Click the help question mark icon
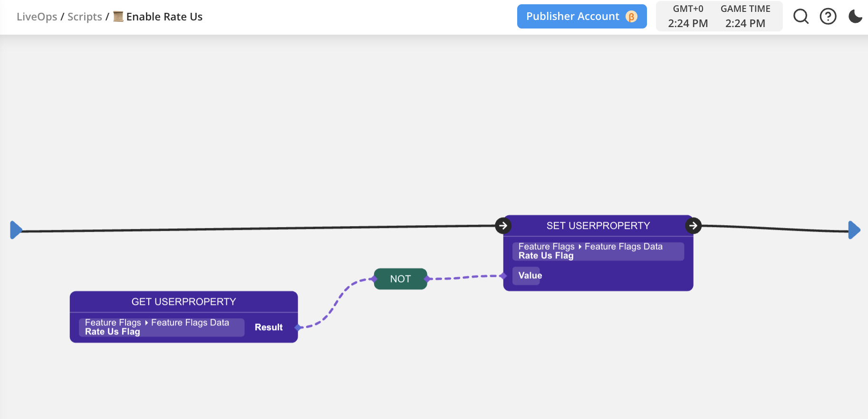The width and height of the screenshot is (868, 419). coord(828,17)
